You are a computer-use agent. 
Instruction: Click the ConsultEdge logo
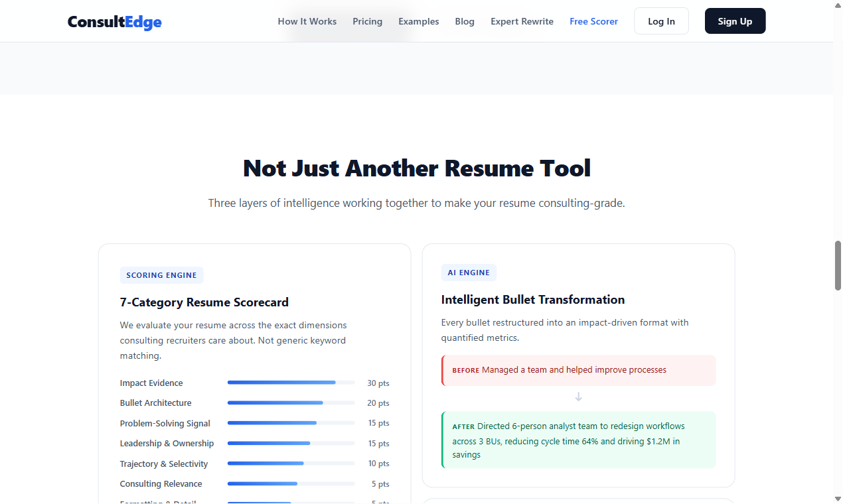pyautogui.click(x=114, y=22)
